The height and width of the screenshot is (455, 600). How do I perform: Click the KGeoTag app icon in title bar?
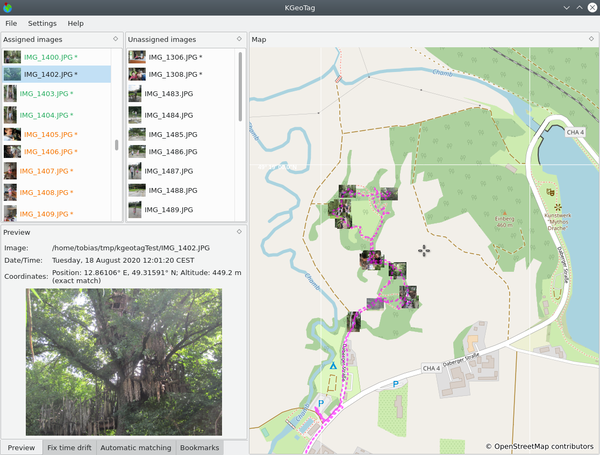(11, 7)
